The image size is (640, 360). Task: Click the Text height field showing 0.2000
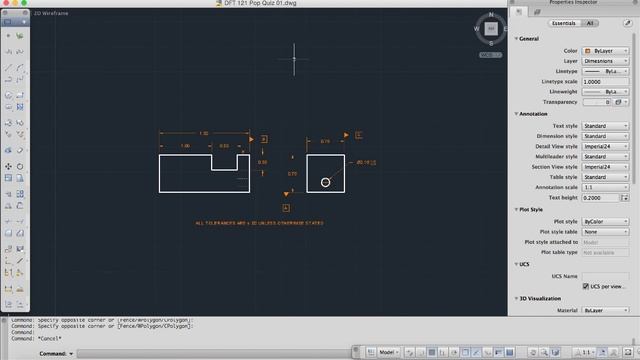[601, 198]
